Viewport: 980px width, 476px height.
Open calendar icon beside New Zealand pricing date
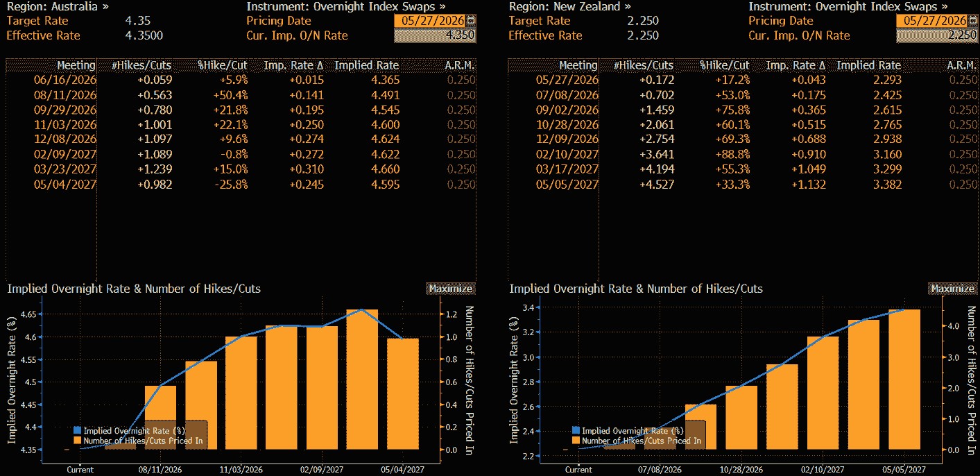click(x=973, y=21)
